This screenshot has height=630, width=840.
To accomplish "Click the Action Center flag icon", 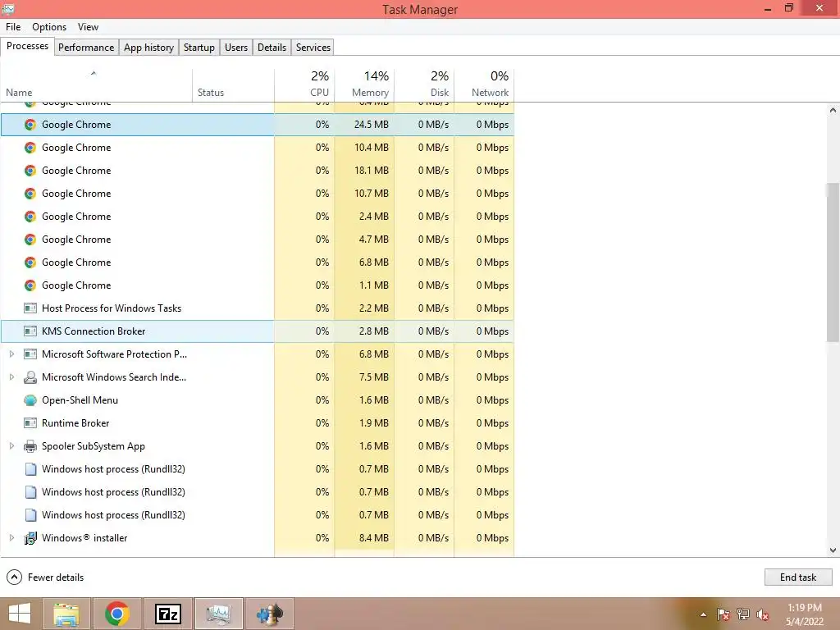I will [x=724, y=614].
